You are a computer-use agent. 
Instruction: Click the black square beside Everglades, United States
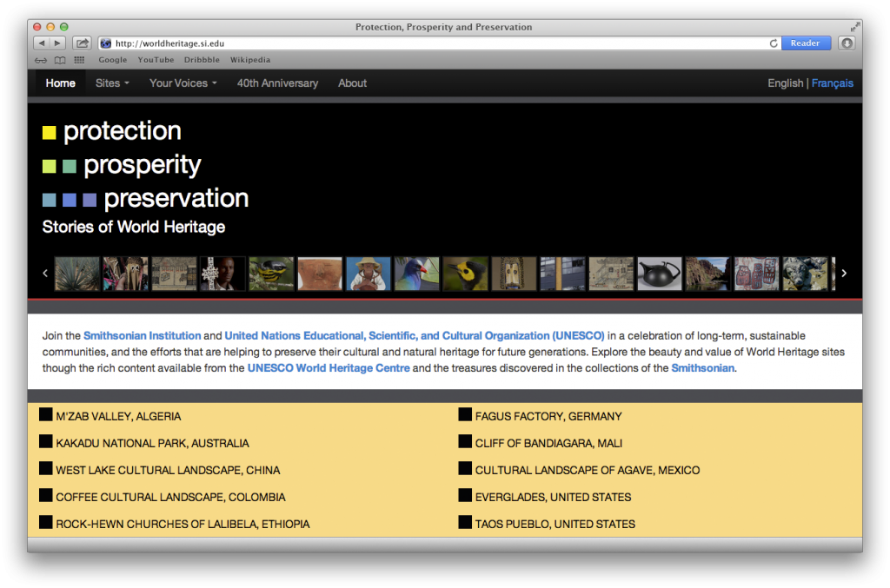tap(465, 496)
